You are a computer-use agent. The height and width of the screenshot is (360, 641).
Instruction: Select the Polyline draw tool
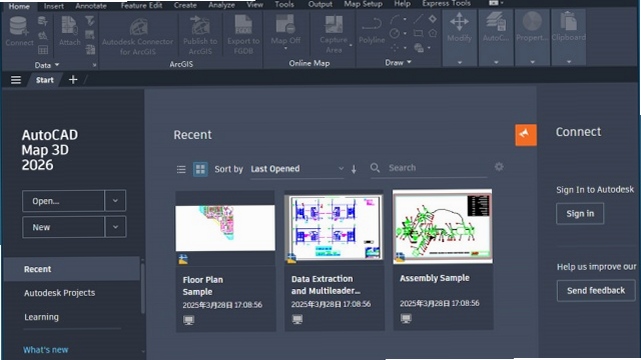point(372,25)
